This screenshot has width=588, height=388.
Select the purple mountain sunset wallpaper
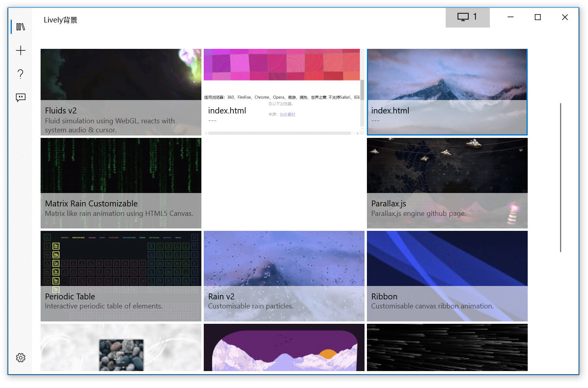click(x=284, y=347)
